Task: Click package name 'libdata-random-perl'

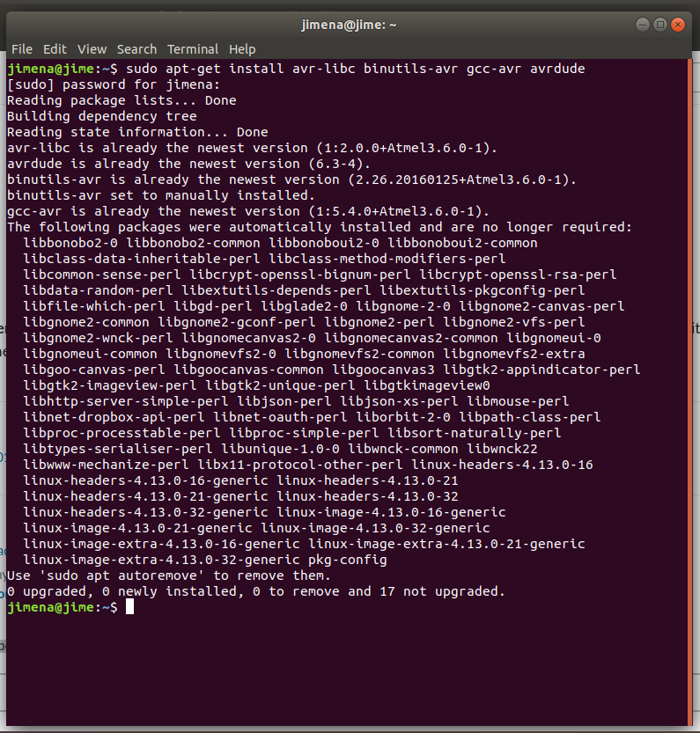Action: tap(99, 290)
